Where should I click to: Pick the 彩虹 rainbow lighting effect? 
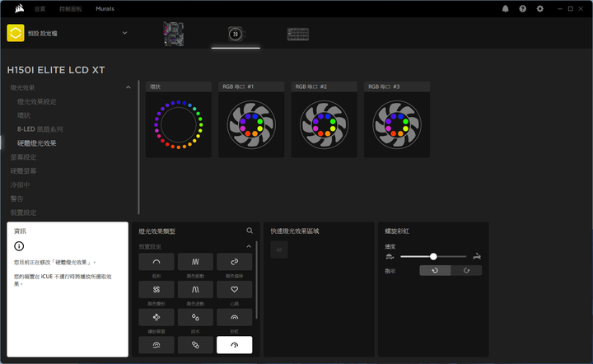[234, 317]
